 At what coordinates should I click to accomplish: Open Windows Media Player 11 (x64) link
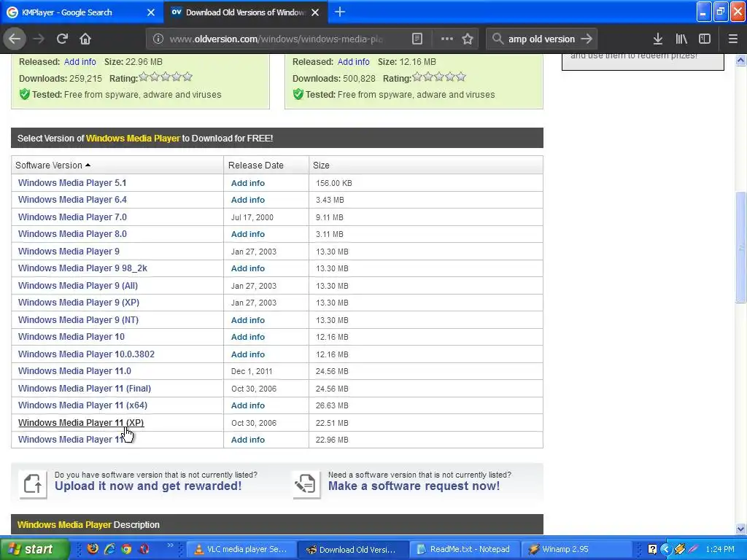[83, 405]
